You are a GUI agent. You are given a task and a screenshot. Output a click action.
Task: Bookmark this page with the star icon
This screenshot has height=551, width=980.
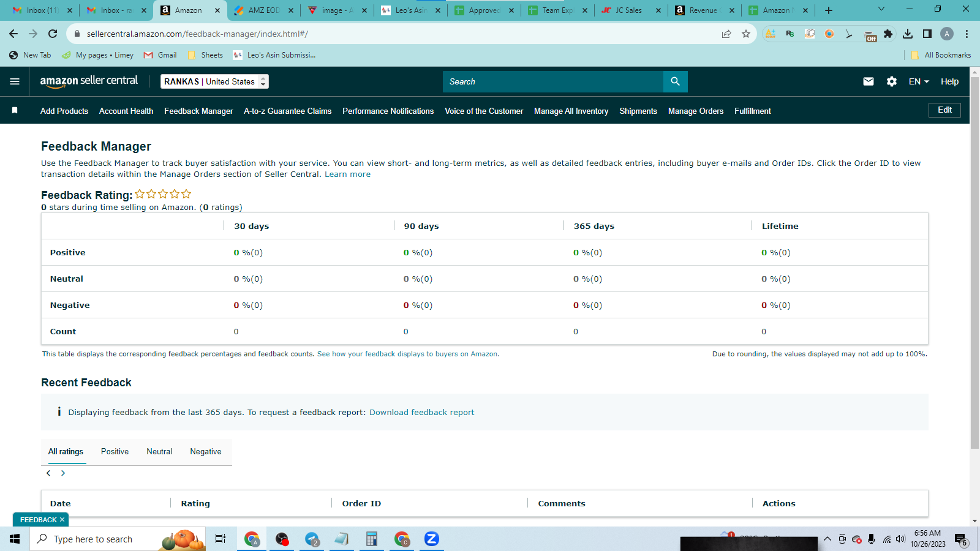click(746, 34)
